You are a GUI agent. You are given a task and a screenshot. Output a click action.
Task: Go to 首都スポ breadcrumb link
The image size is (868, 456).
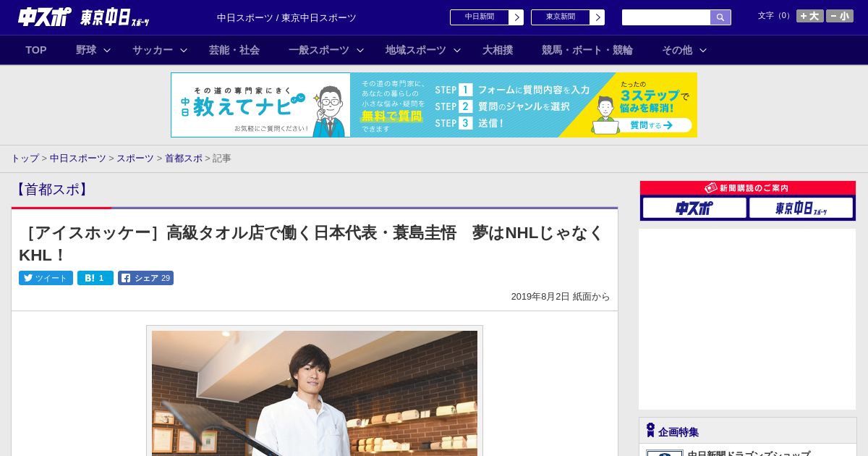pyautogui.click(x=184, y=158)
